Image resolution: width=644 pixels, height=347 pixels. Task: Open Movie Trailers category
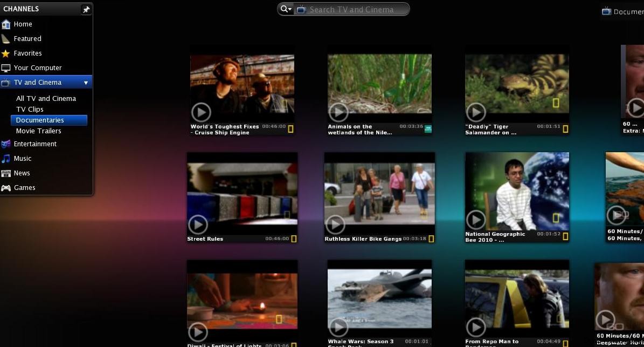pos(38,131)
